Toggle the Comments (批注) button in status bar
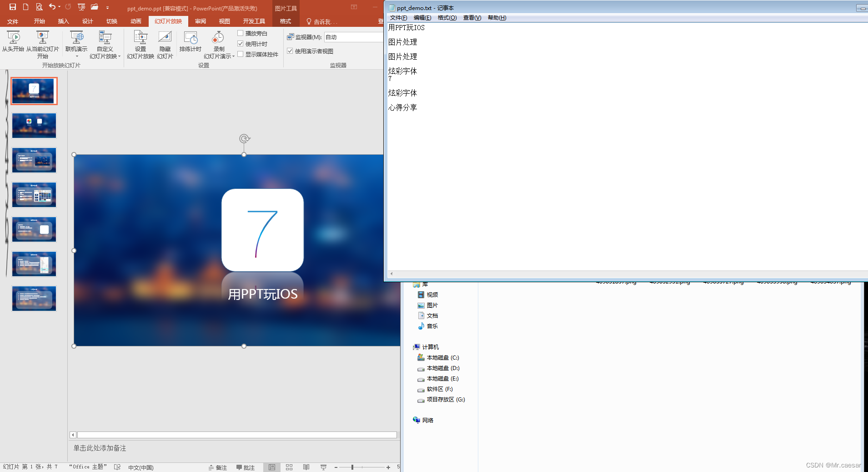868x472 pixels. point(246,467)
